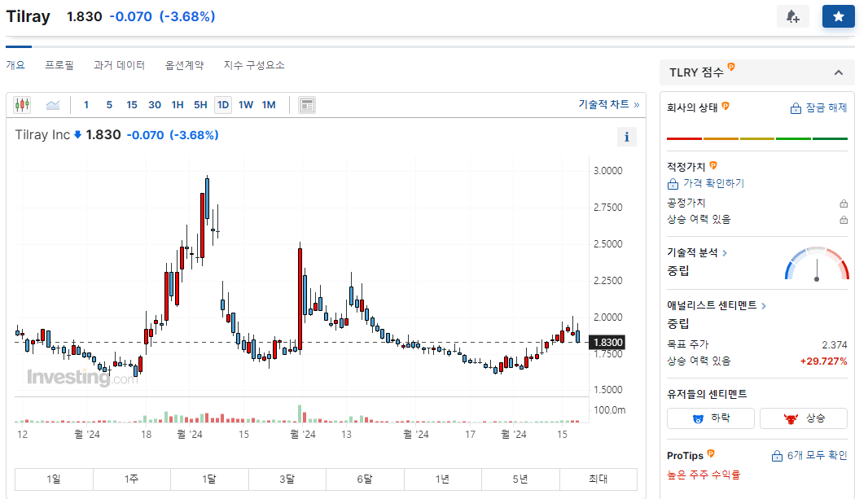Click the company health color bar
This screenshot has height=499, width=868.
(757, 139)
